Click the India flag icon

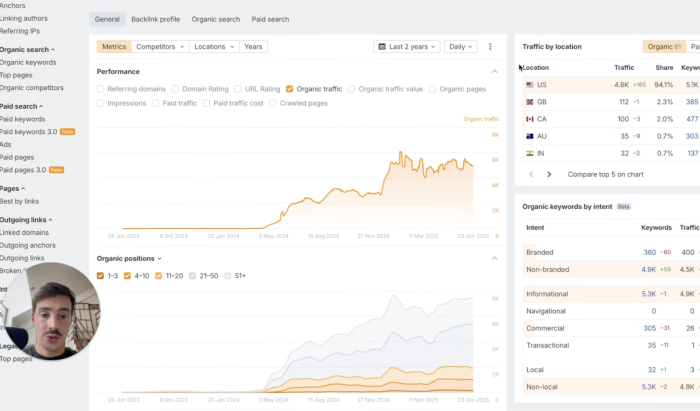click(x=530, y=153)
